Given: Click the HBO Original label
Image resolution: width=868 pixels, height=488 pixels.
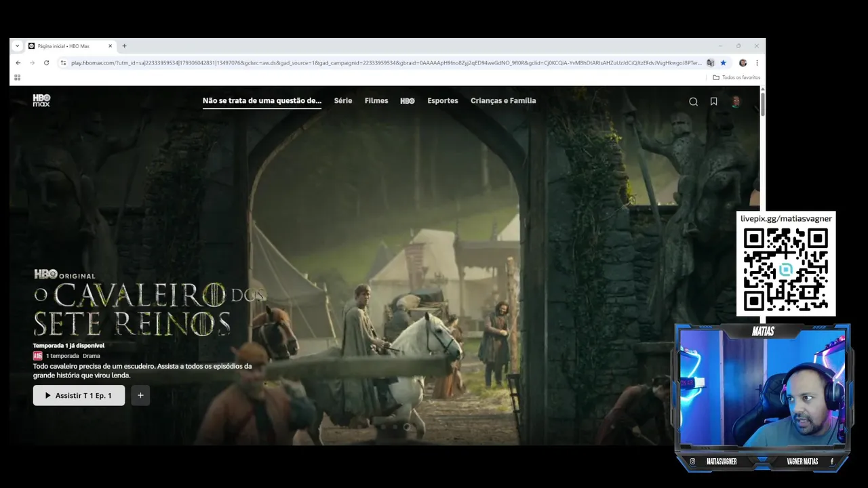Looking at the screenshot, I should click(x=65, y=274).
